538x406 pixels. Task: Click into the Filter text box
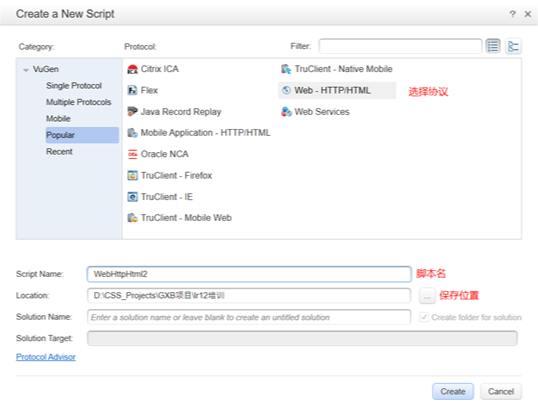pos(400,46)
